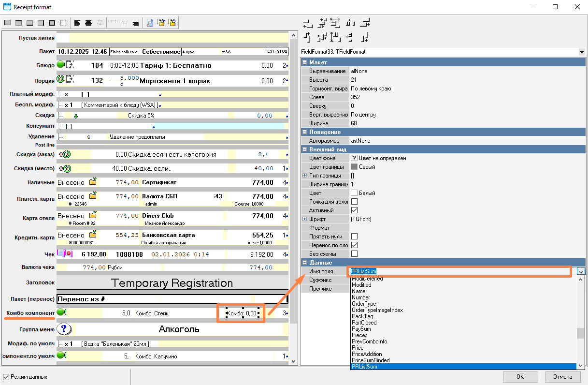Select the dotted no-border icon
Image resolution: width=588 pixels, height=385 pixels.
[x=63, y=23]
